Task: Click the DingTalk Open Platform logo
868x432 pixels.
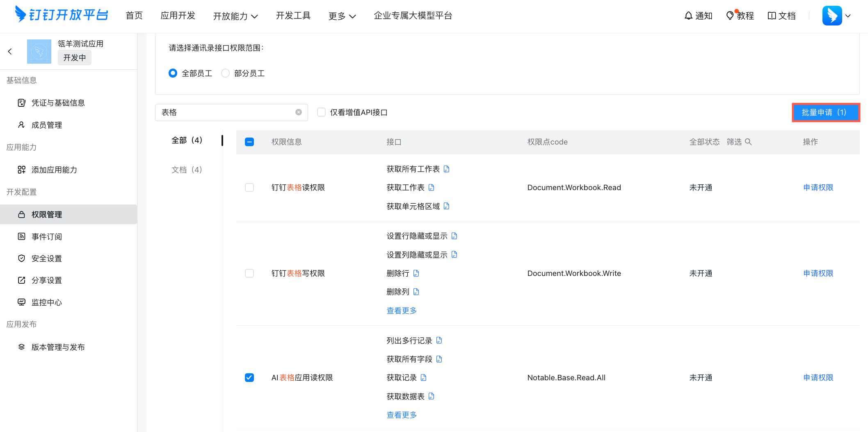Action: click(x=62, y=15)
